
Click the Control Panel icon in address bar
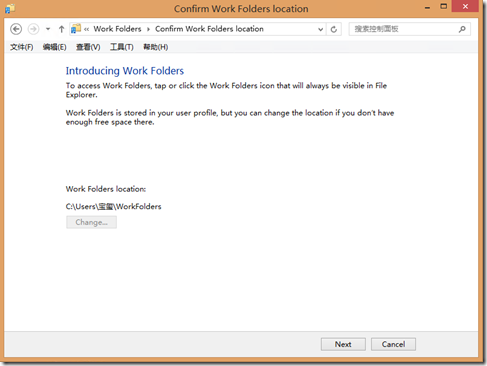(76, 29)
